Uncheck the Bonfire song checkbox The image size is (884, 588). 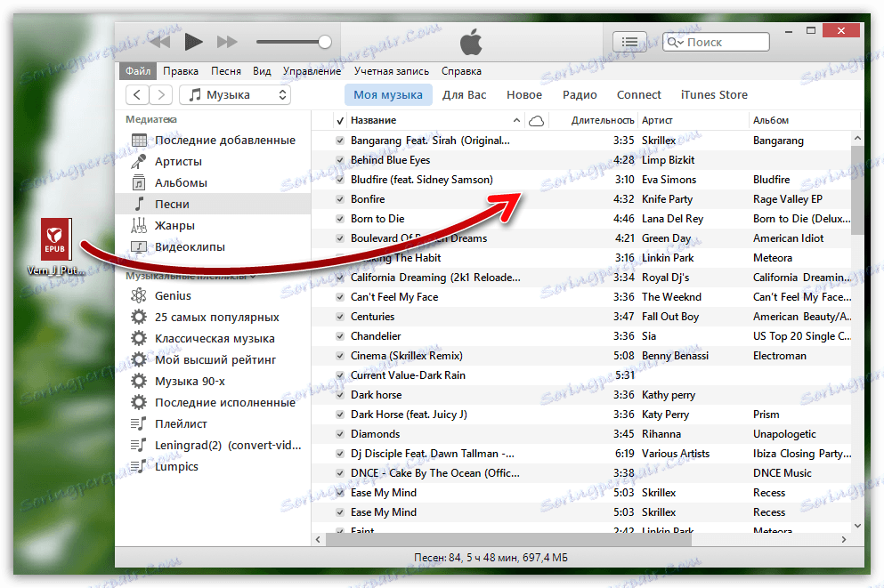[x=340, y=199]
